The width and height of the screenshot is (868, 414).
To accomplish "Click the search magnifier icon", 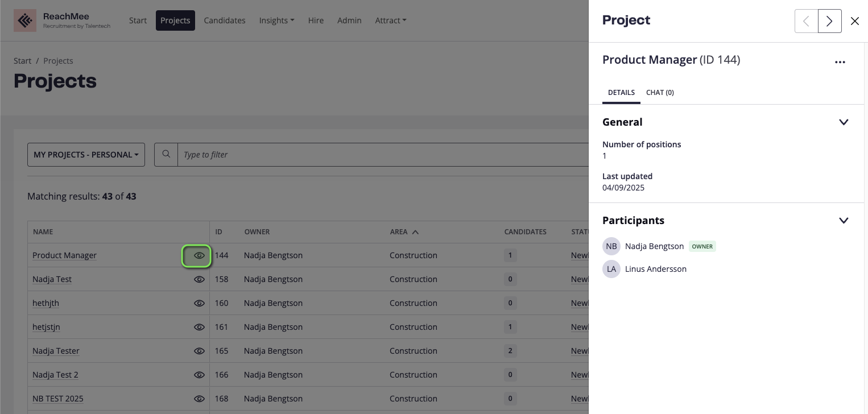I will tap(166, 155).
